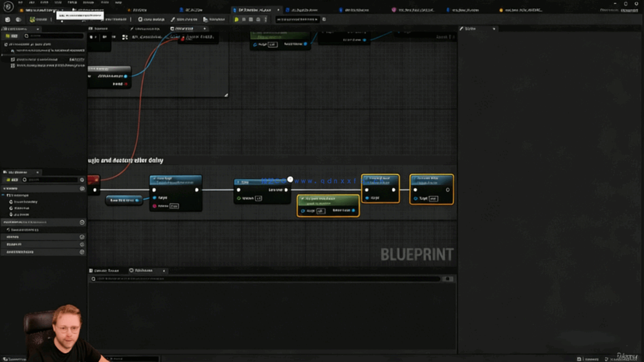The image size is (644, 362).
Task: Click the top-left node's blue output pin
Action: 126,76
